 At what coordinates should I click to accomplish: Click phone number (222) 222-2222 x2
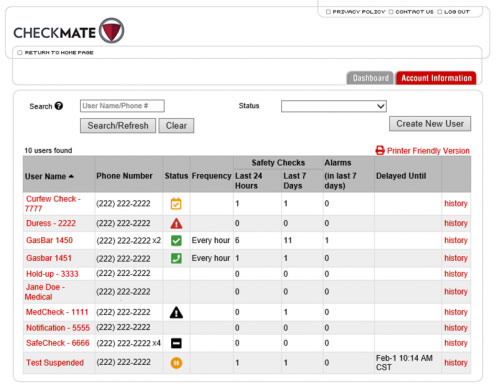pyautogui.click(x=128, y=240)
